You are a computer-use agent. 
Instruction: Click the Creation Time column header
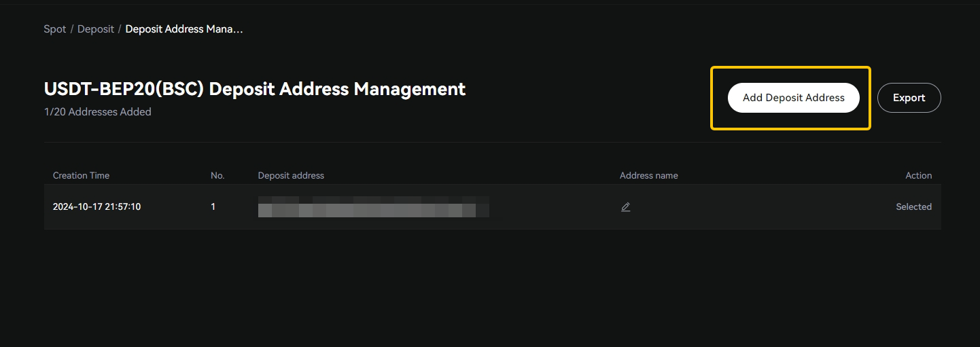[x=81, y=175]
